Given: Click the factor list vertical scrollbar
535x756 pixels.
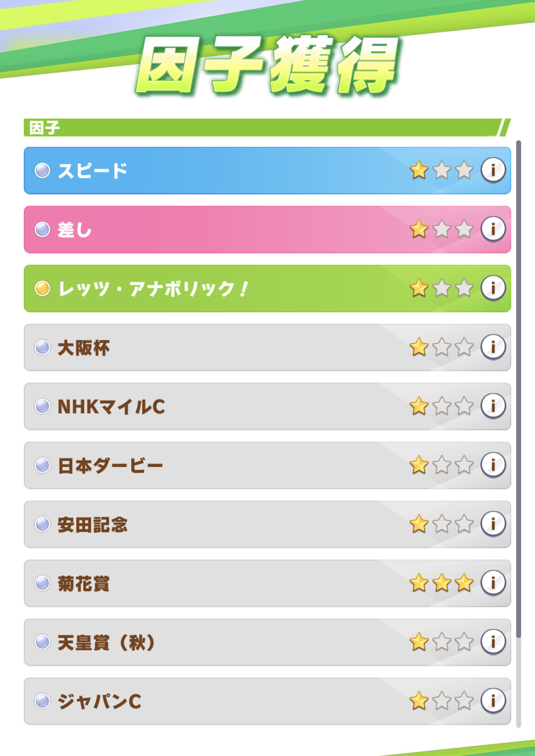Looking at the screenshot, I should (519, 389).
